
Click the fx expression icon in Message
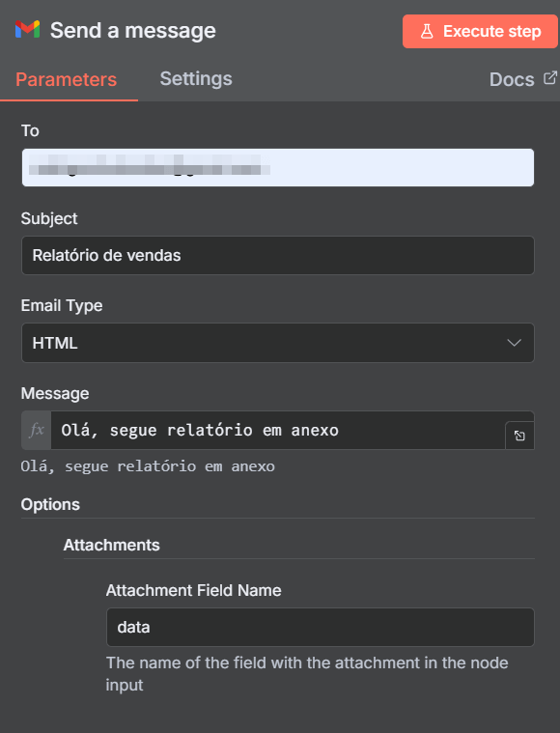(37, 430)
